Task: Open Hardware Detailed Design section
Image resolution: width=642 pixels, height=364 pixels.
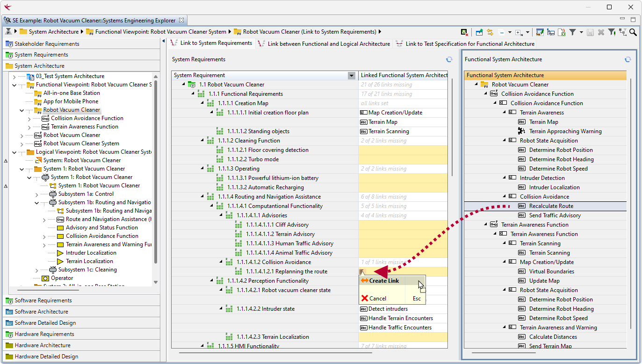Action: click(x=81, y=357)
